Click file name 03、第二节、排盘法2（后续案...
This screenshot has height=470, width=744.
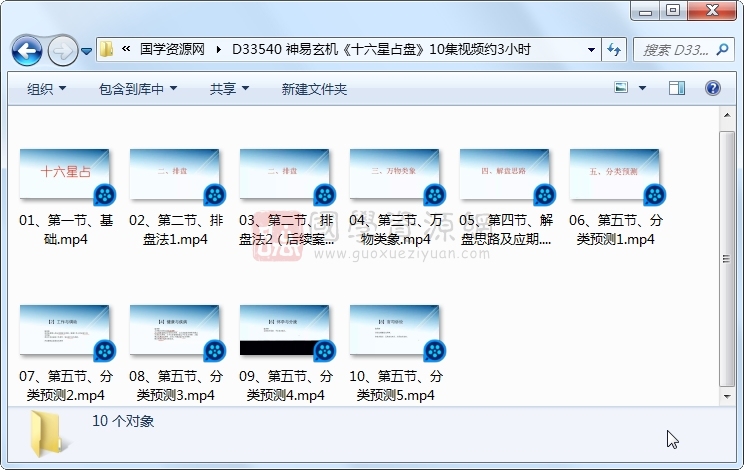click(286, 230)
